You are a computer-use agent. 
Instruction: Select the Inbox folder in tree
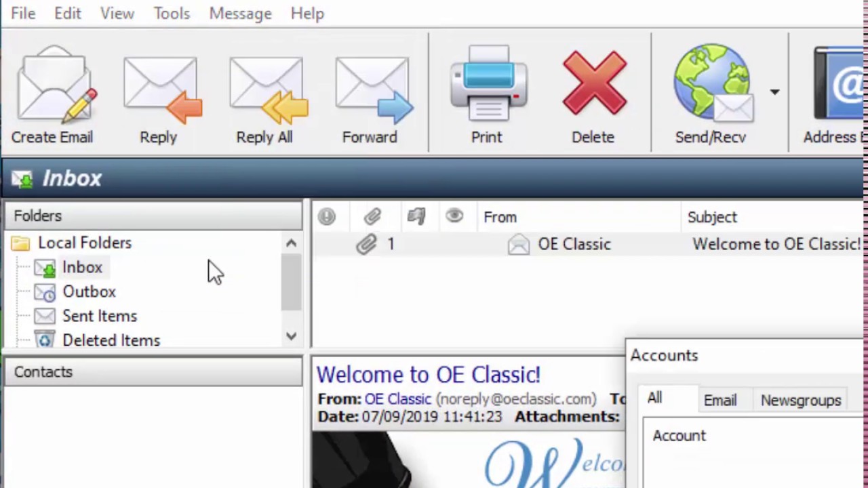[x=82, y=267]
